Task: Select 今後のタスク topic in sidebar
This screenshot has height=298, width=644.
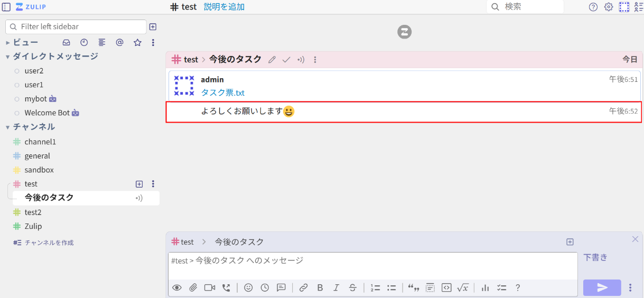Action: 49,198
